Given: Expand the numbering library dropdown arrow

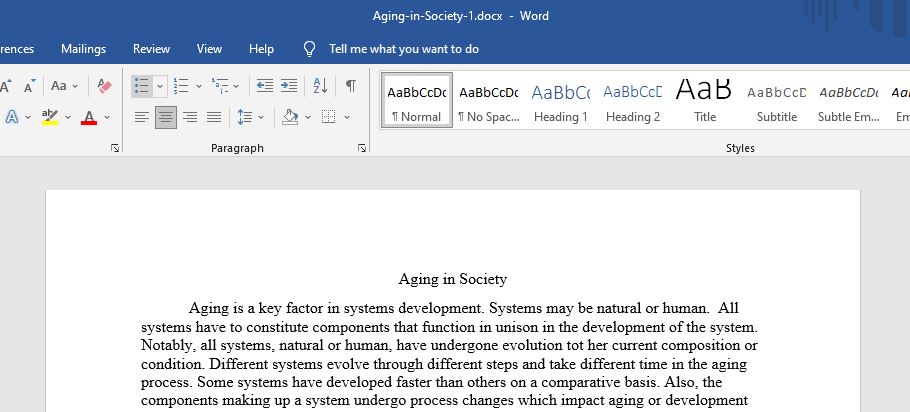Looking at the screenshot, I should (x=198, y=86).
